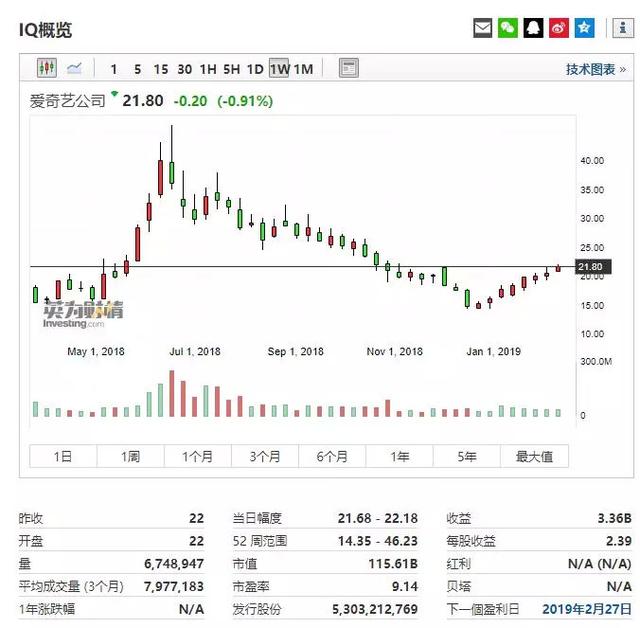
Task: Choose the 1年 time range tab
Action: [400, 456]
